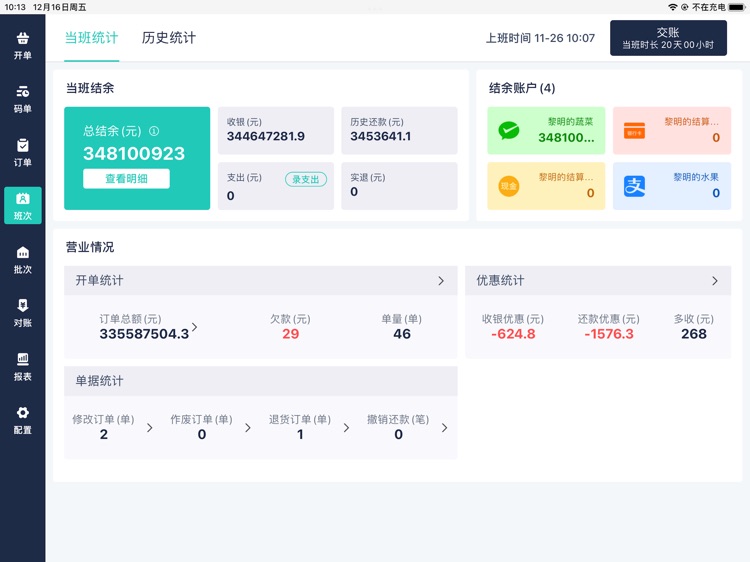Open the 历史还款(元) 3453641.1 card

(399, 131)
